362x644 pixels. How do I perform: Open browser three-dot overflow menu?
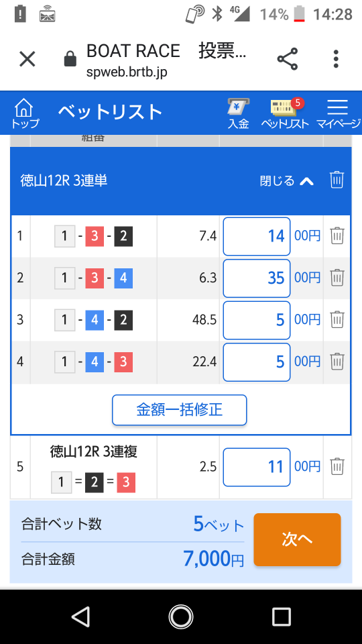click(x=336, y=59)
